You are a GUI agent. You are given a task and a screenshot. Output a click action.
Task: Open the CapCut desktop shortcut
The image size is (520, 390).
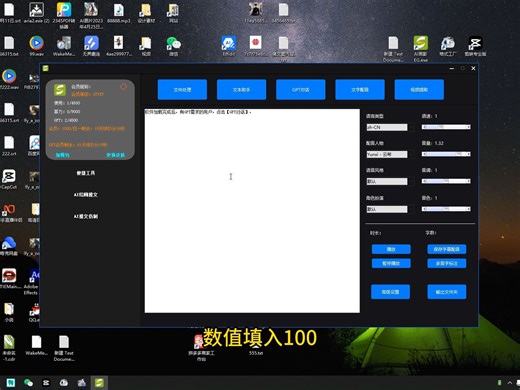coord(9,179)
